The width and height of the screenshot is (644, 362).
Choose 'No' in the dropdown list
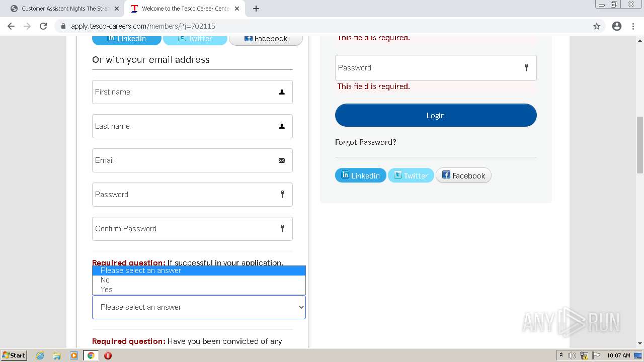pos(199,280)
